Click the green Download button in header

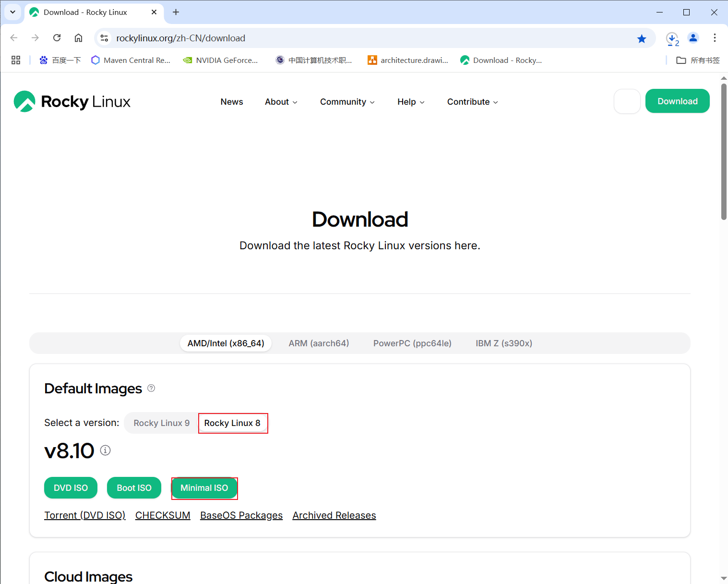pos(677,101)
